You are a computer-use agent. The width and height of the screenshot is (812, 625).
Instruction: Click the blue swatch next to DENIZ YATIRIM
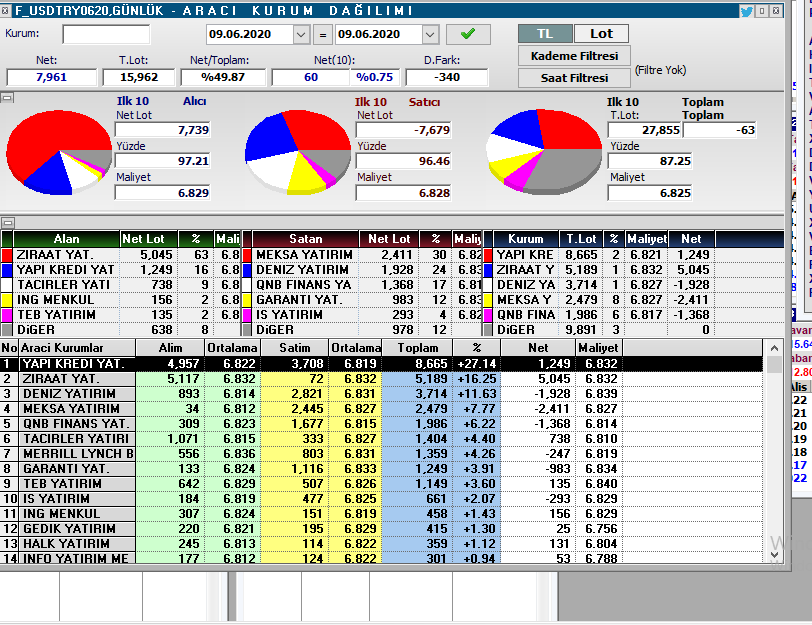247,270
